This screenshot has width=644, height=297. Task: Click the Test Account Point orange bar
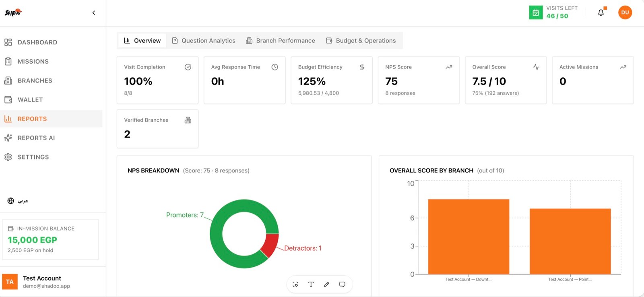pos(570,241)
